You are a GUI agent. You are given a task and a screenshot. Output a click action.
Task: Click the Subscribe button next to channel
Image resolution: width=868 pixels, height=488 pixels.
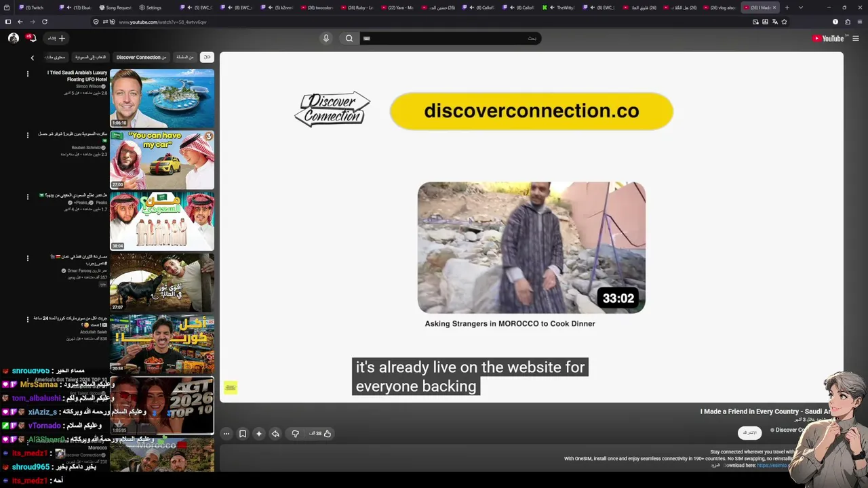[x=749, y=432]
